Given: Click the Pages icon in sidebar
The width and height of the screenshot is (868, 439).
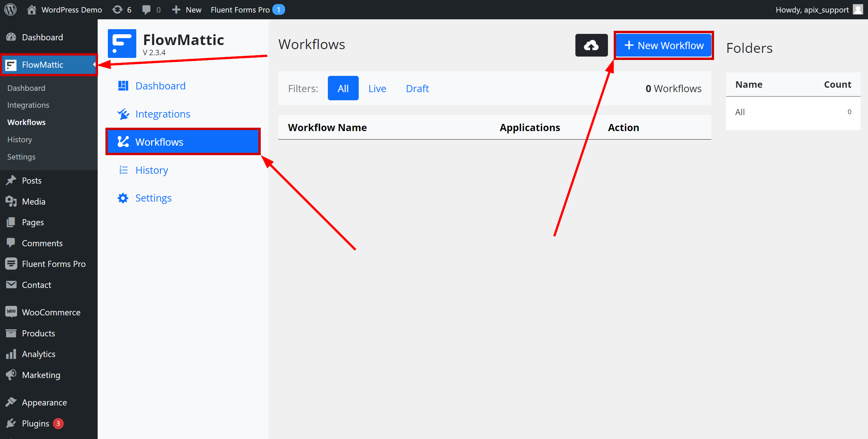Looking at the screenshot, I should (x=11, y=222).
